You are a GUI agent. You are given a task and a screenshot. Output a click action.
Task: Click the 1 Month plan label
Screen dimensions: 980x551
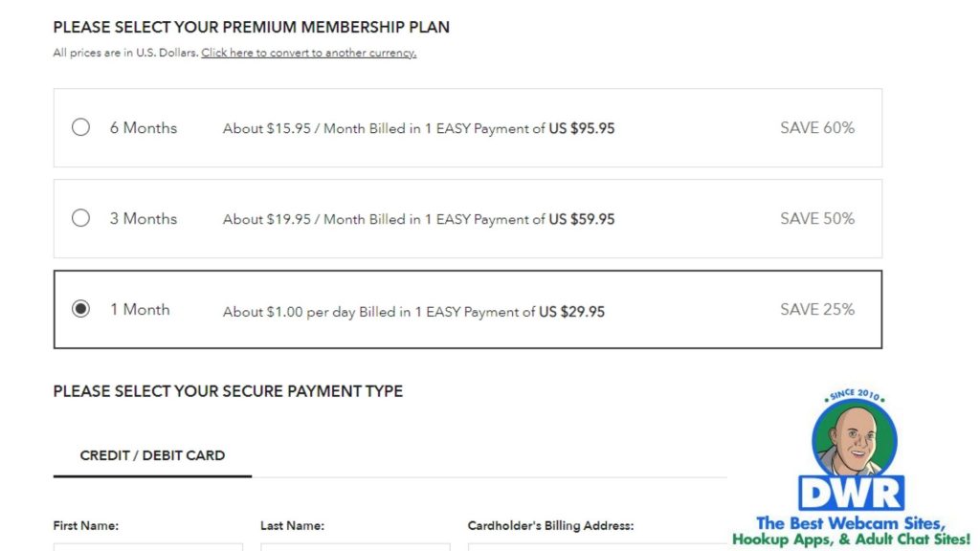pos(140,309)
